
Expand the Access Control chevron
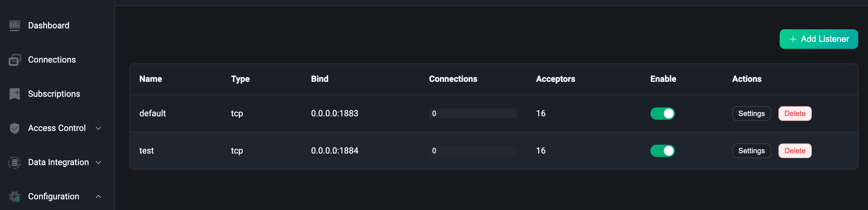pyautogui.click(x=98, y=128)
